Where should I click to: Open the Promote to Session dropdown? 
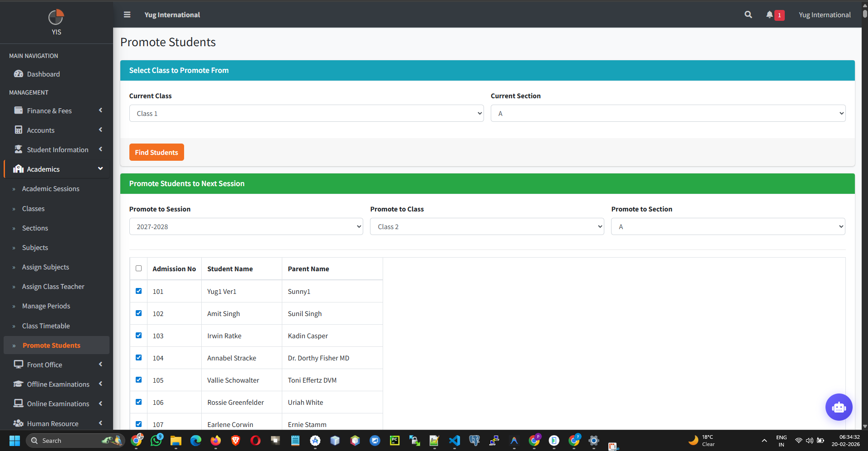tap(246, 226)
